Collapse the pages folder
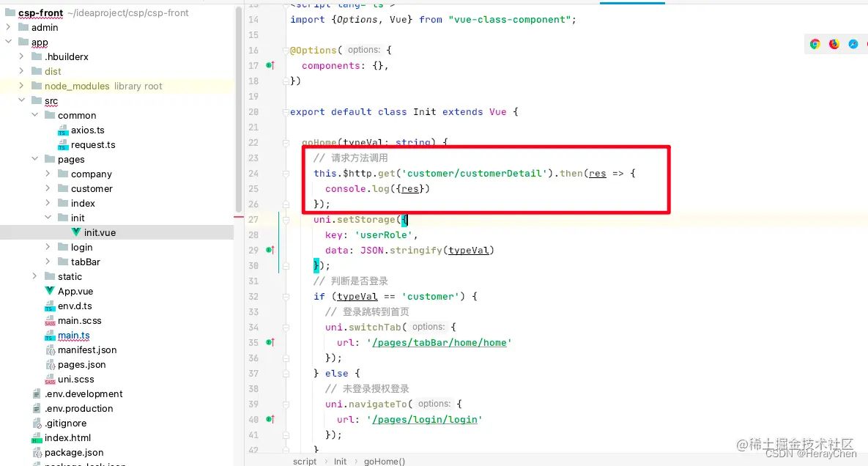The height and width of the screenshot is (466, 868). click(35, 159)
